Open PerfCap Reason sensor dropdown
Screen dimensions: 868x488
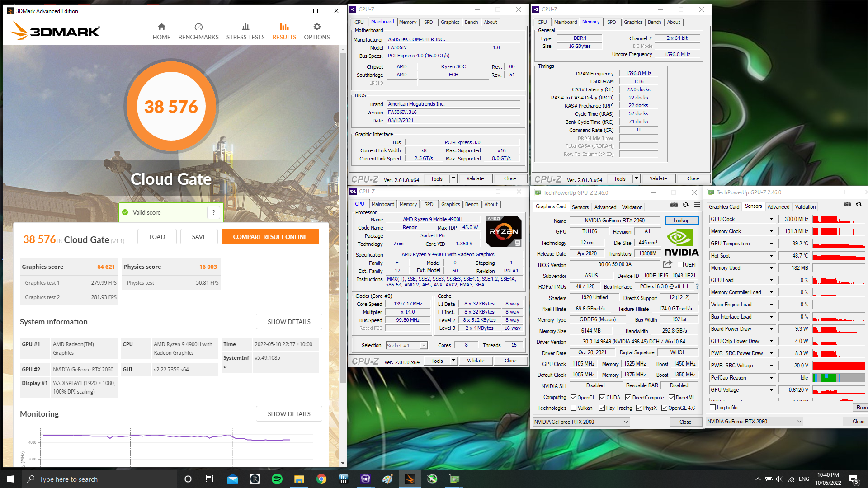coord(771,378)
